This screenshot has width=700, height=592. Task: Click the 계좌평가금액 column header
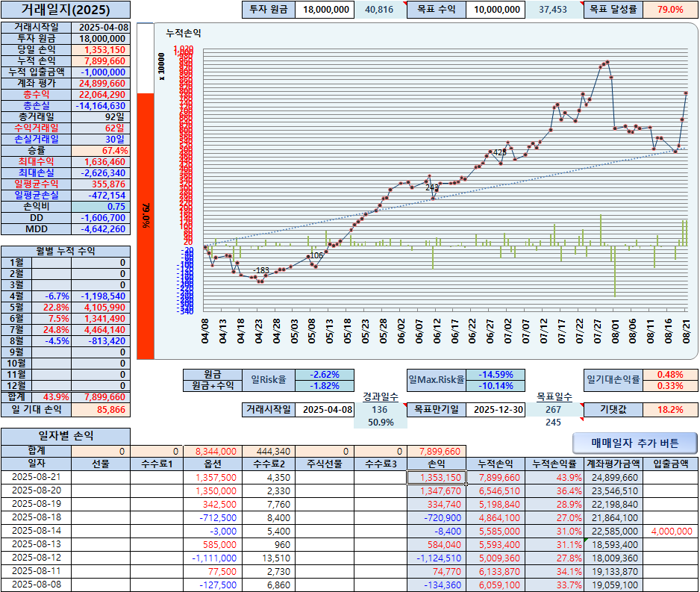(613, 464)
